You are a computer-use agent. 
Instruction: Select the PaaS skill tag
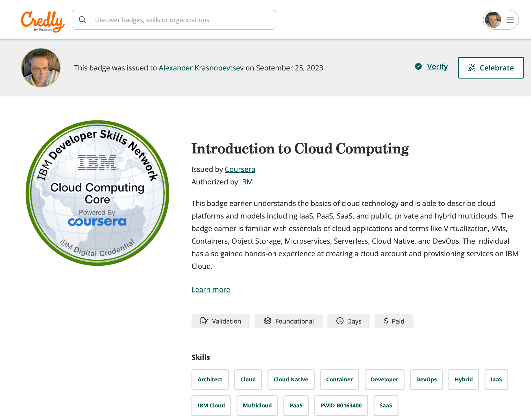[296, 406]
